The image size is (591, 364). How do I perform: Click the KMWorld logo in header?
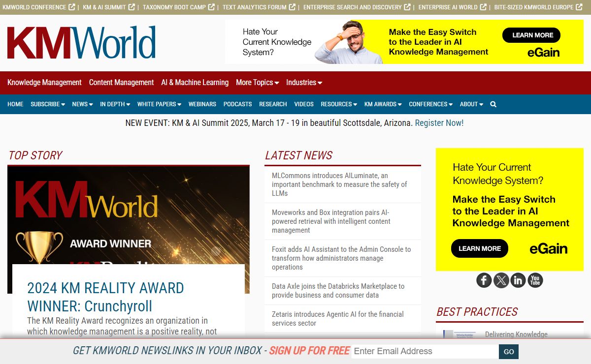tap(81, 42)
